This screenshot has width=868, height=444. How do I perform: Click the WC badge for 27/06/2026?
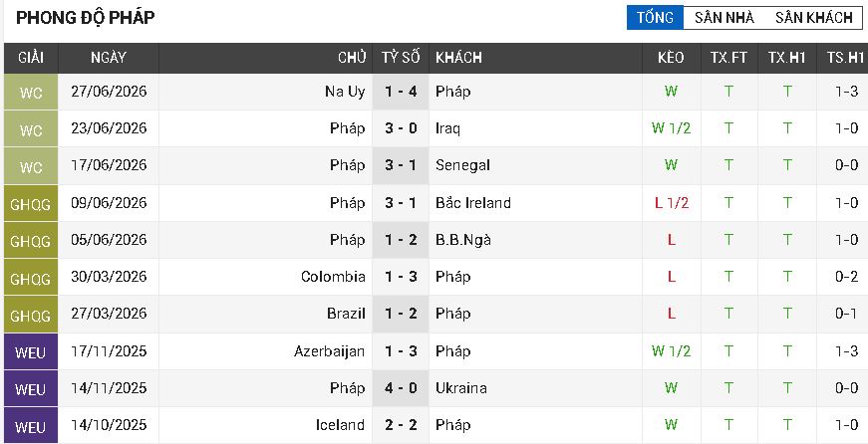31,92
